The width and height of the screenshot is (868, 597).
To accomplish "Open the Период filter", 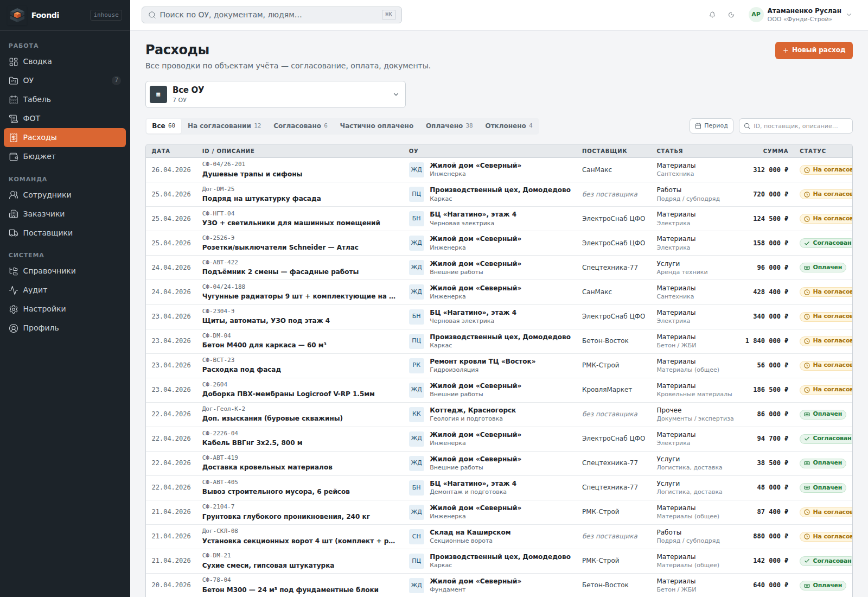I will click(x=711, y=126).
